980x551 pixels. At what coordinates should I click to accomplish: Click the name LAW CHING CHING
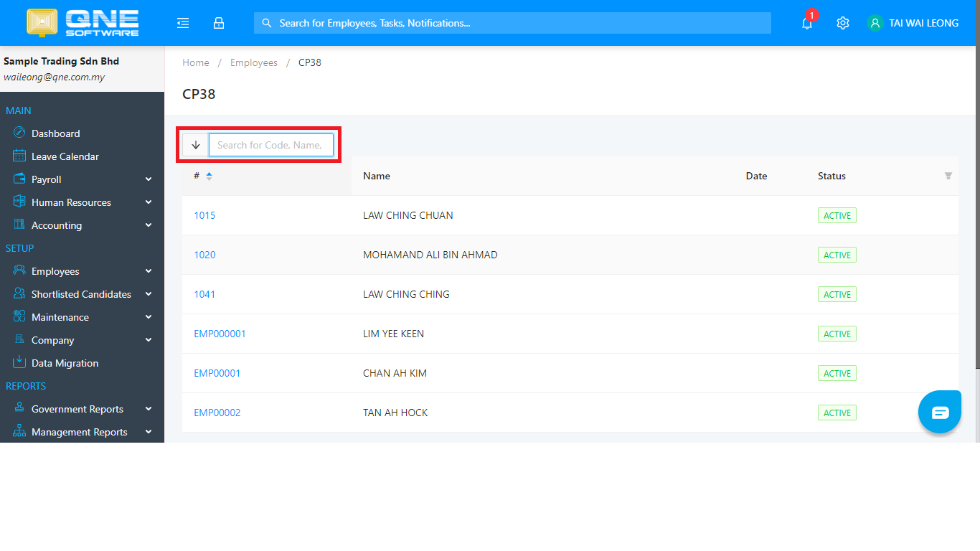406,294
